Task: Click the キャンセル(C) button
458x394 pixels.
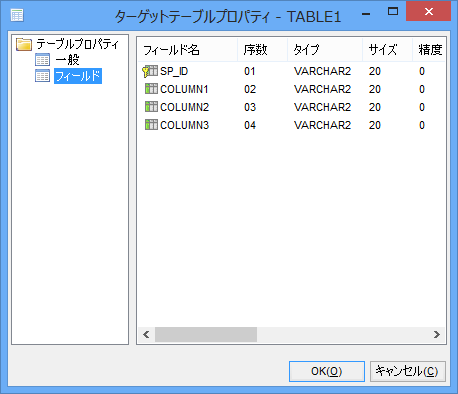Action: tap(407, 371)
